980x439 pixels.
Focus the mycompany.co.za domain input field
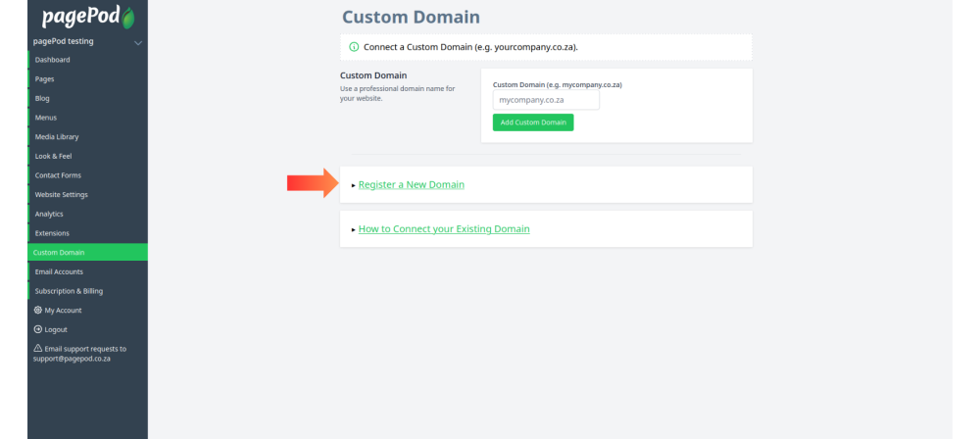point(546,100)
